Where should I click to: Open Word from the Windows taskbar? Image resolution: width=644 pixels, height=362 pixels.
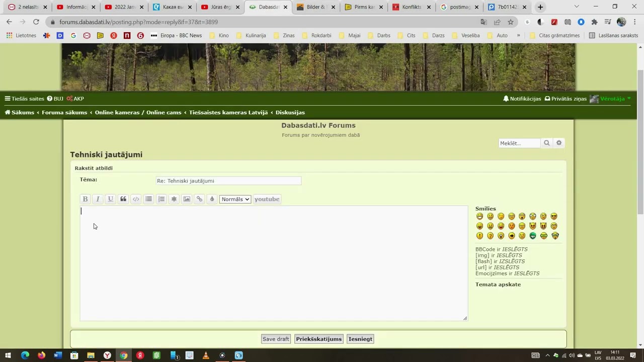[57, 355]
